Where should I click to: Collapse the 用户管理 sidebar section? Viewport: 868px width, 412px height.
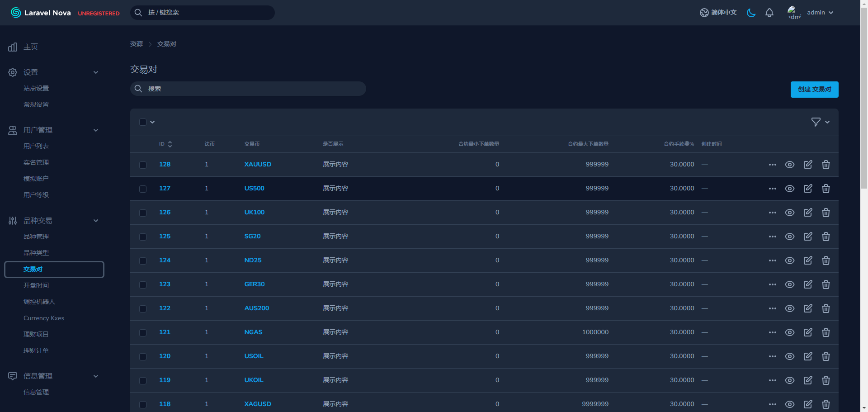95,130
